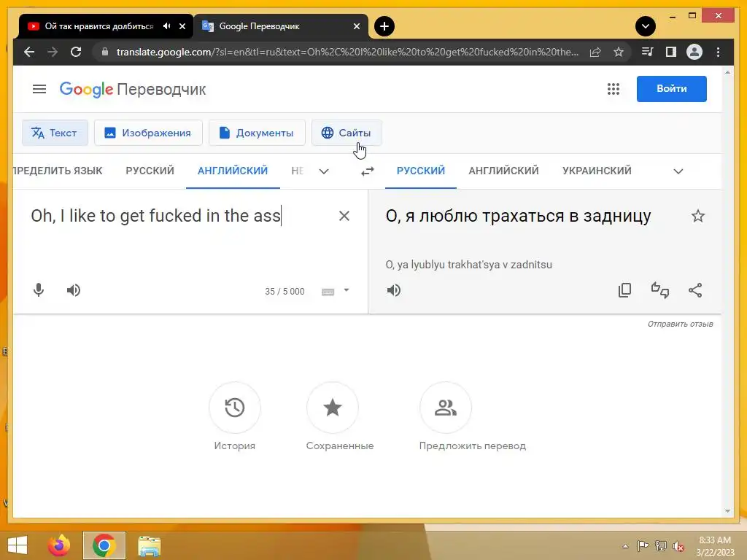Viewport: 747px width, 560px height.
Task: Click the translate.google.com address bar
Action: (x=347, y=52)
